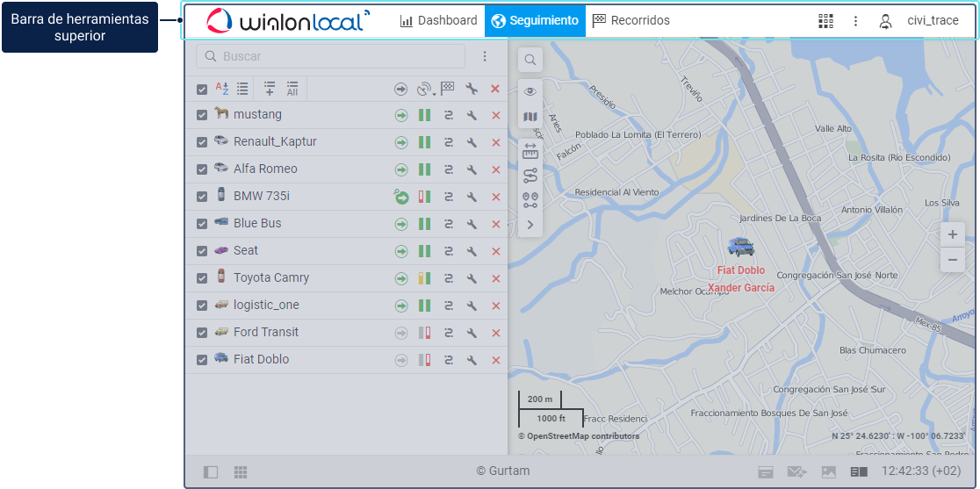Viewport: 980px width, 489px height.
Task: Remove Fiat Doblo from the list
Action: [496, 360]
